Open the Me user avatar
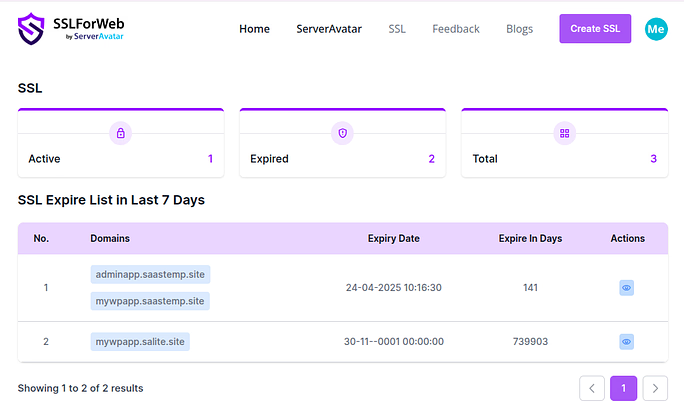 pos(656,29)
